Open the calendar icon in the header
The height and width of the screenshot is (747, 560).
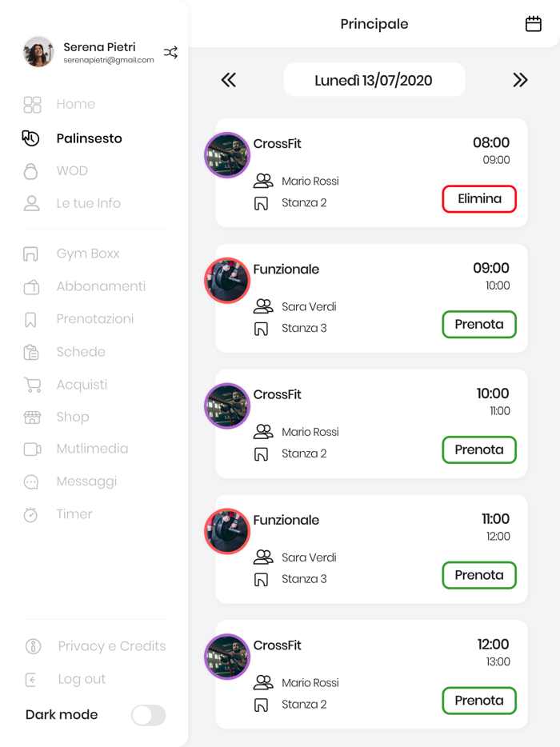pos(534,24)
